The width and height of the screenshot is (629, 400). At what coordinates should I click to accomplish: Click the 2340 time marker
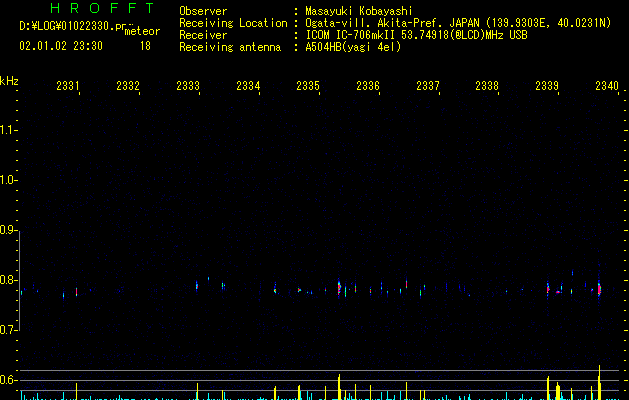[607, 86]
